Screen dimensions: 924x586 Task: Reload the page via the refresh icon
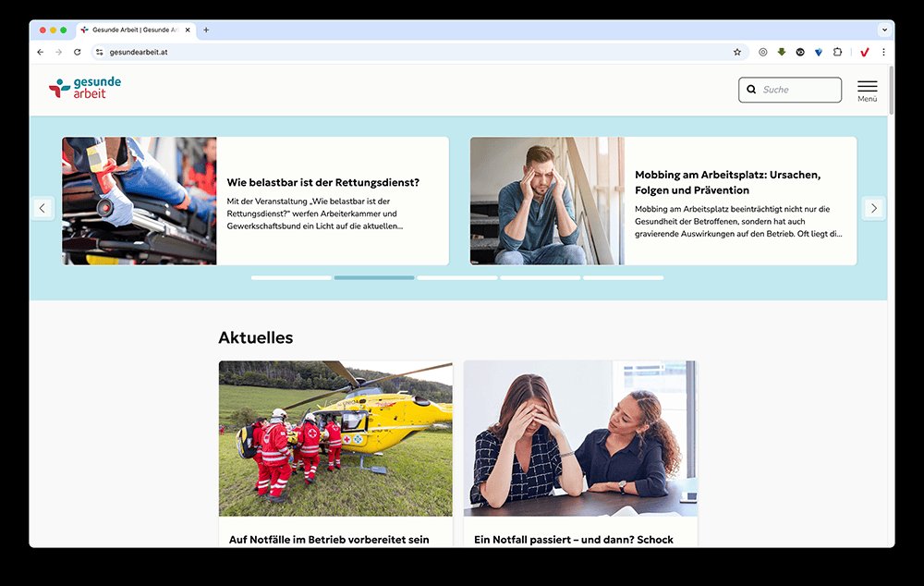76,53
